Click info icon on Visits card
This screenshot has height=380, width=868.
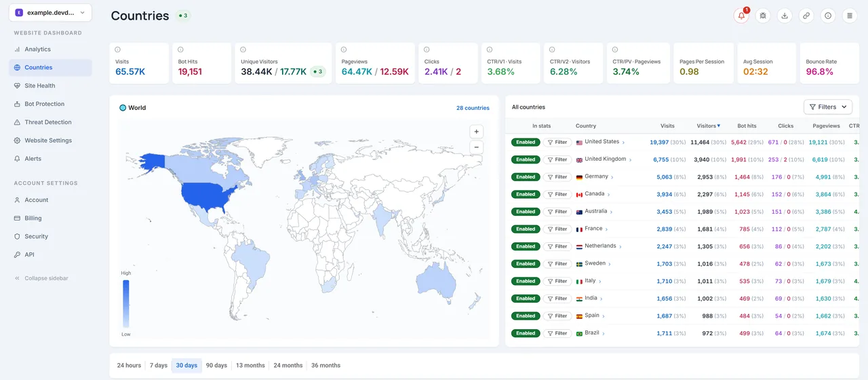[118, 50]
